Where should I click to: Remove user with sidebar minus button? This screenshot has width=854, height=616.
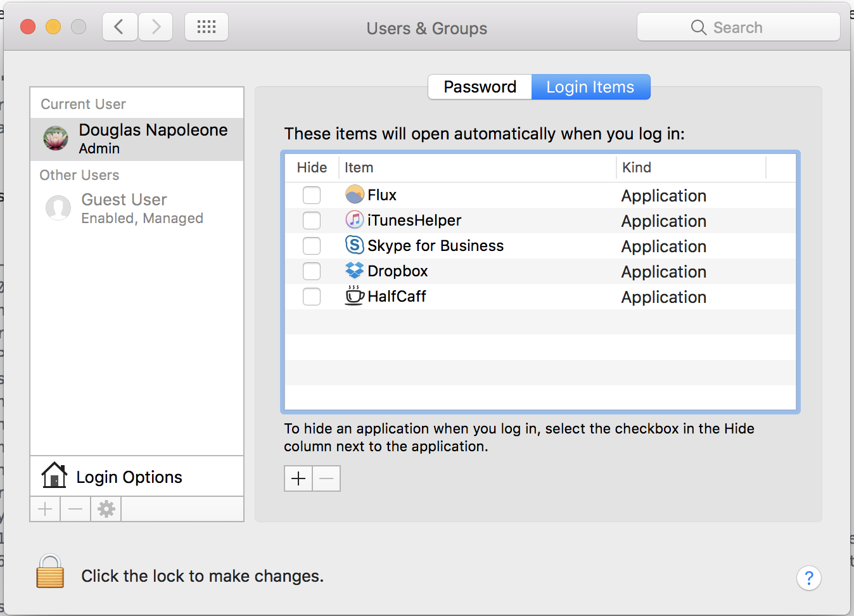coord(75,509)
